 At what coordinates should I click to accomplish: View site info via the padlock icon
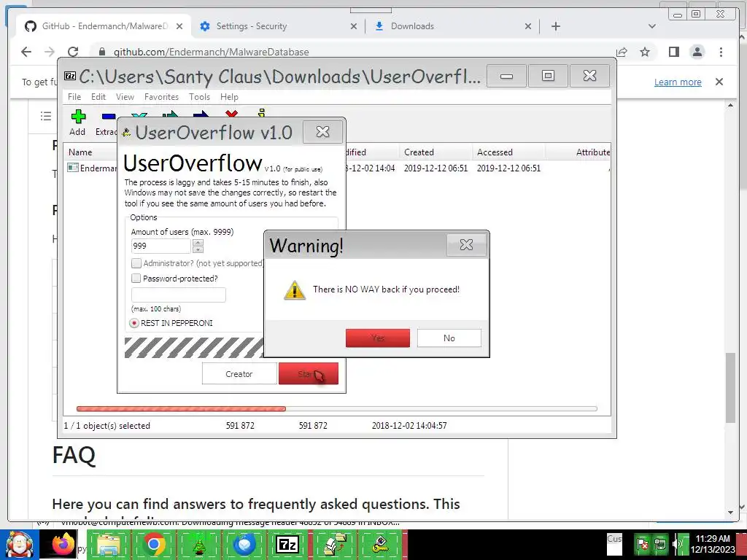101,52
